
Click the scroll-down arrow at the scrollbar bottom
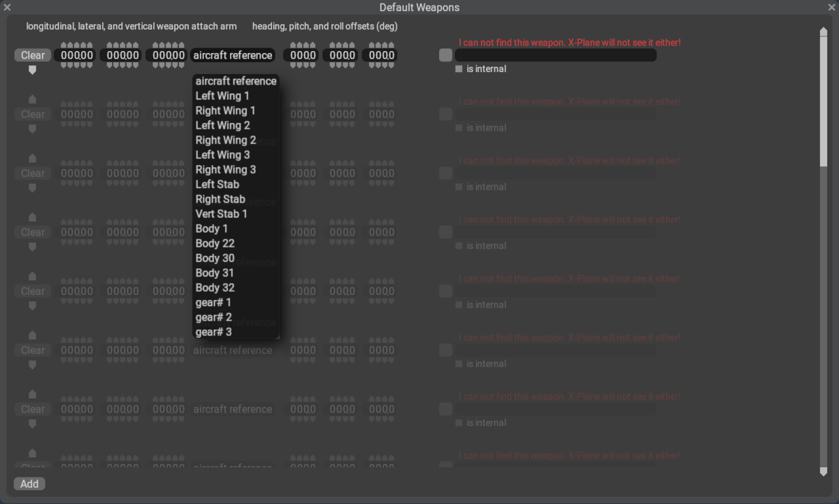tap(823, 473)
